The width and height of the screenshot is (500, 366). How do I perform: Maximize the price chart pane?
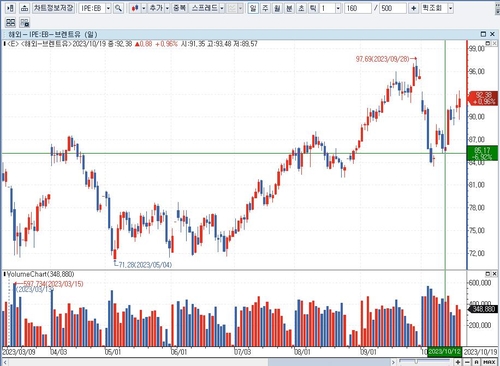[x=487, y=43]
